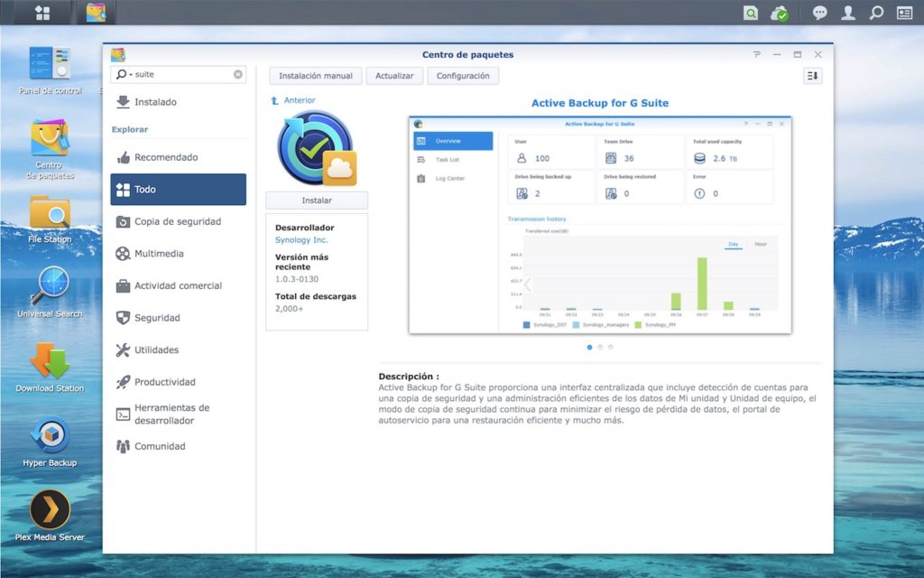
Task: Open the user options person icon
Action: tap(848, 13)
